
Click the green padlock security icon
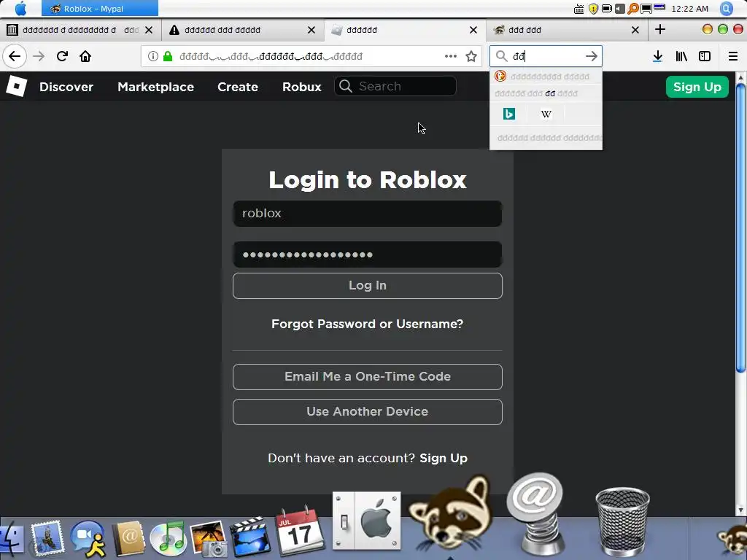coord(168,56)
